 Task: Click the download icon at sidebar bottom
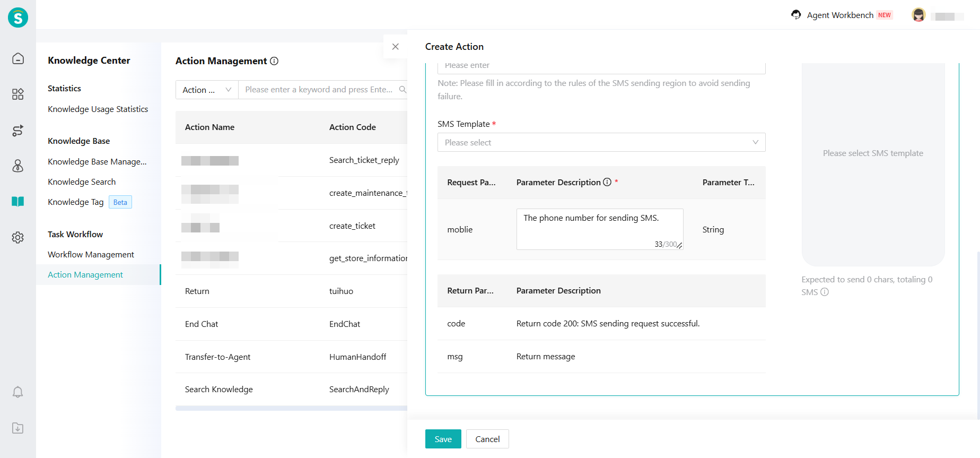tap(18, 428)
